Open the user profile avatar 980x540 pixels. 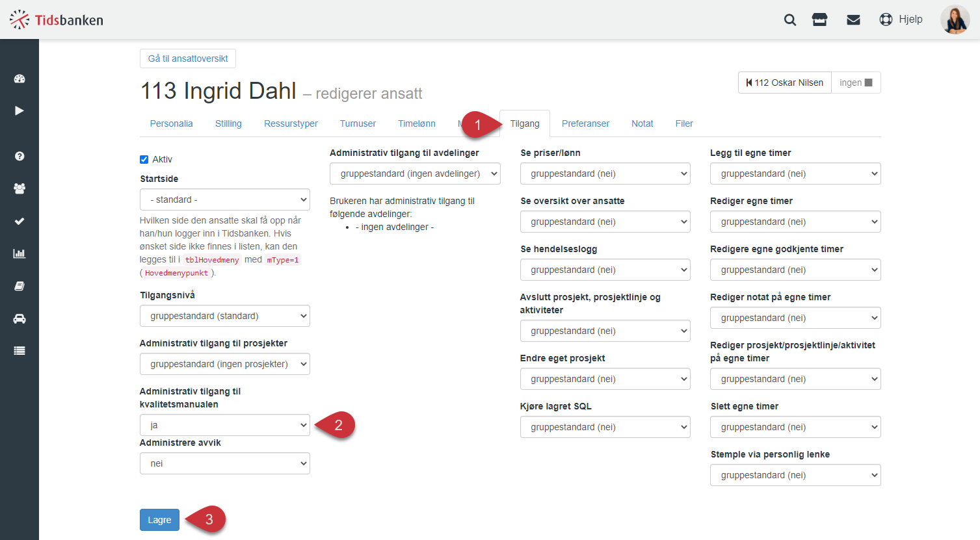tap(955, 19)
